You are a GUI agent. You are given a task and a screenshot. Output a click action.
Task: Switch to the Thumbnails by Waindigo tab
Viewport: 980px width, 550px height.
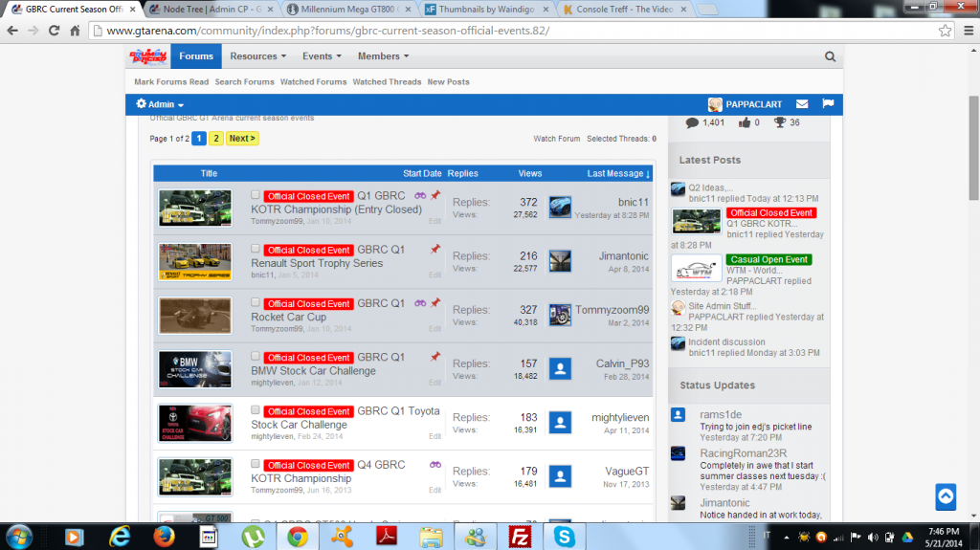pyautogui.click(x=487, y=10)
